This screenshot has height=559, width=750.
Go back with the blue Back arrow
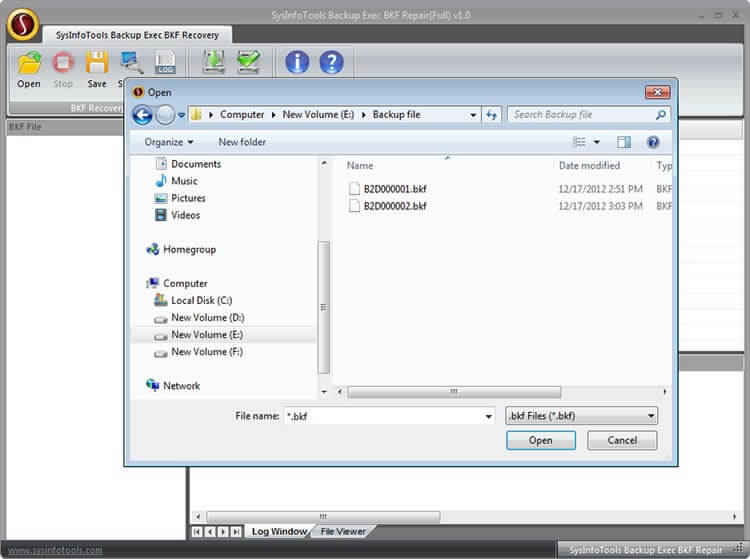tap(143, 115)
